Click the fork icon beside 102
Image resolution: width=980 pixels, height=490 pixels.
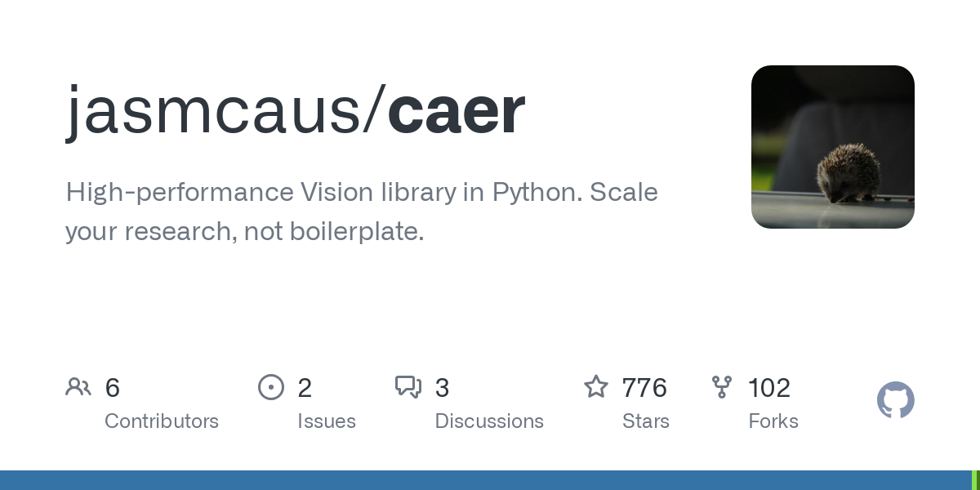point(722,387)
